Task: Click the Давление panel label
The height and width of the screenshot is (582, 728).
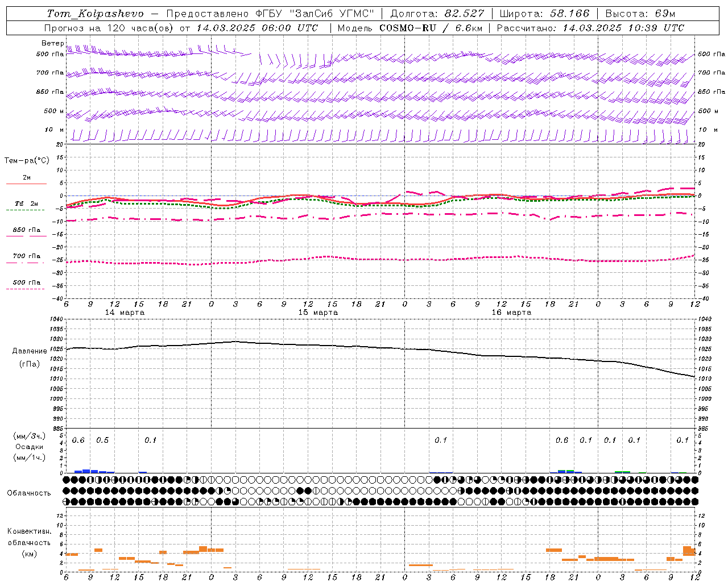Action: [30, 351]
